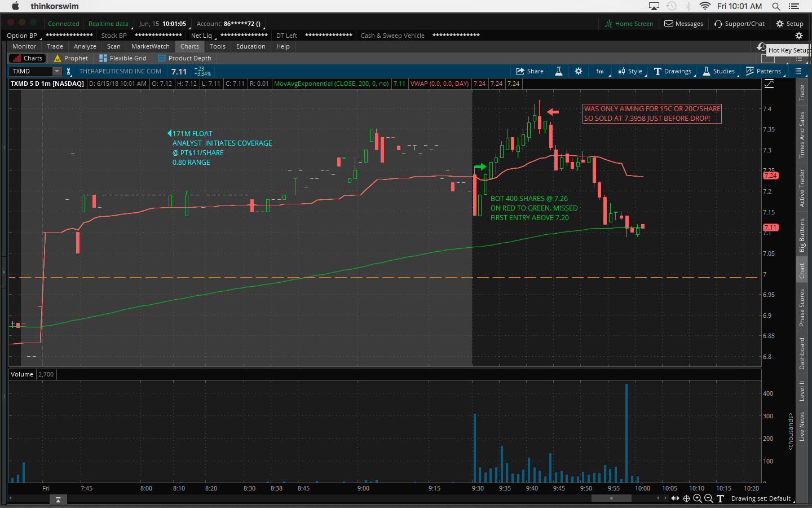Open the Apple menu
This screenshot has width=812, height=508.
click(15, 6)
